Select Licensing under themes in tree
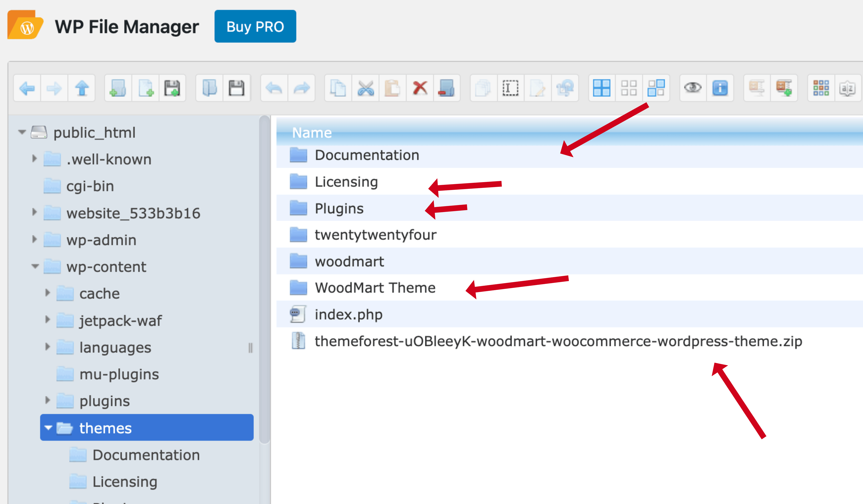863x504 pixels. pyautogui.click(x=125, y=482)
